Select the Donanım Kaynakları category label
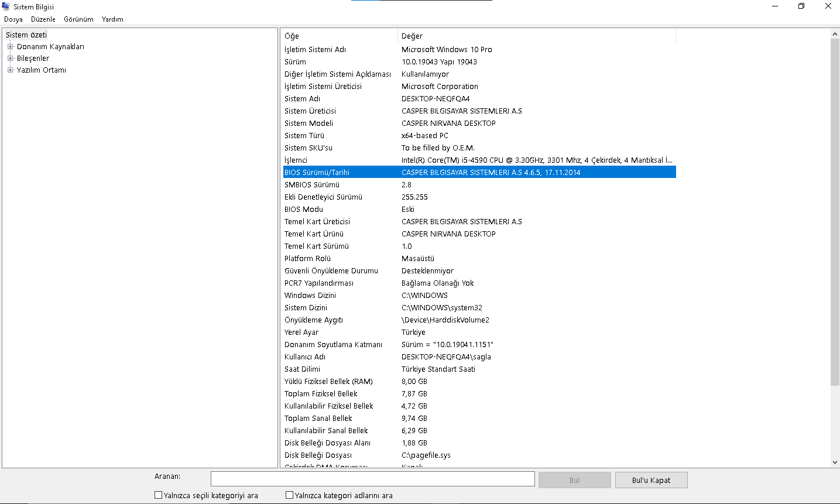The height and width of the screenshot is (504, 840). (x=50, y=47)
